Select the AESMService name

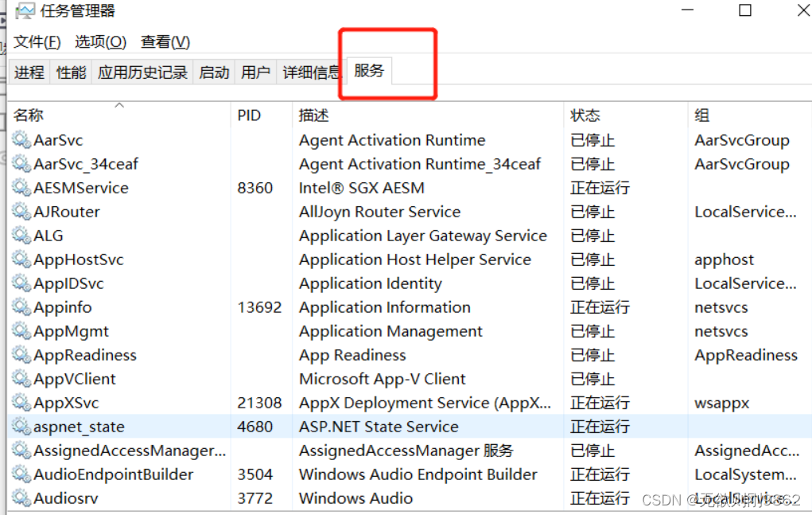(81, 188)
